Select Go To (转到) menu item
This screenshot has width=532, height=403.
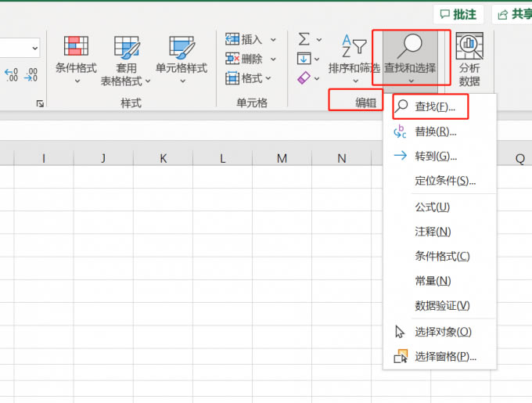tap(436, 156)
